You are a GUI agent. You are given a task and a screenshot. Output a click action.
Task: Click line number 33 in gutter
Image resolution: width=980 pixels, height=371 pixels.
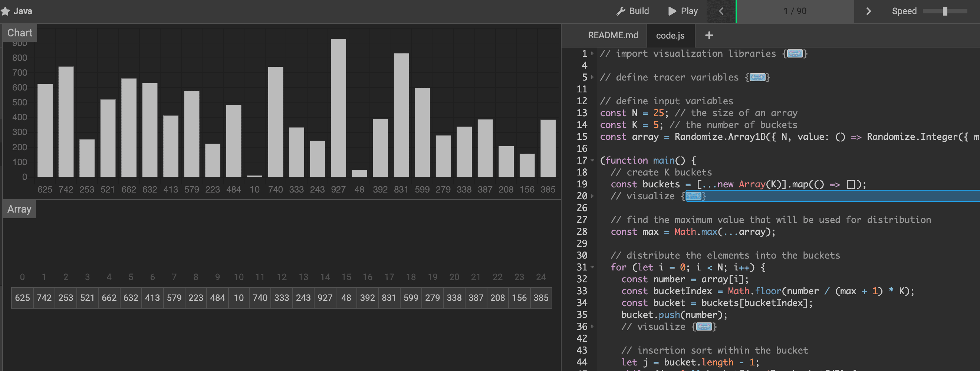tap(582, 292)
